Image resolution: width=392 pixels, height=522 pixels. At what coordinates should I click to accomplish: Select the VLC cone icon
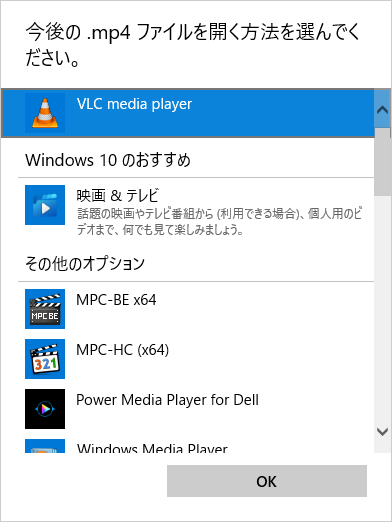pyautogui.click(x=45, y=113)
